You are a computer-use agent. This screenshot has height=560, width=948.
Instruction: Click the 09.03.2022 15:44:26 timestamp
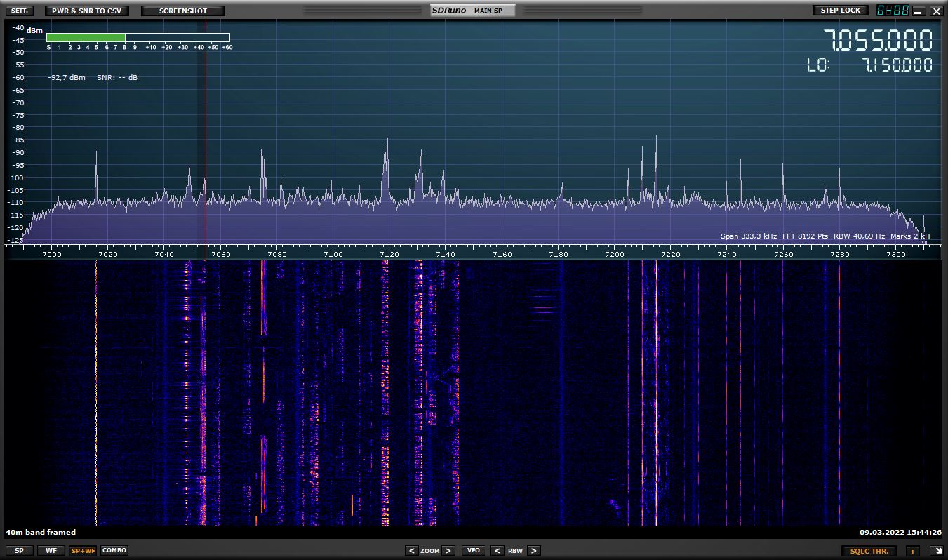coord(900,533)
